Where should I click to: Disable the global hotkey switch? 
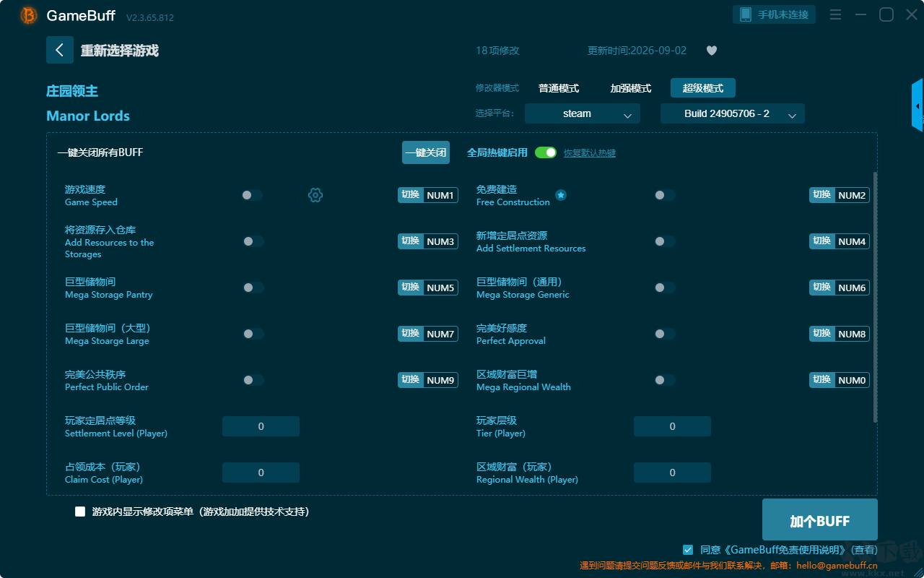(546, 152)
